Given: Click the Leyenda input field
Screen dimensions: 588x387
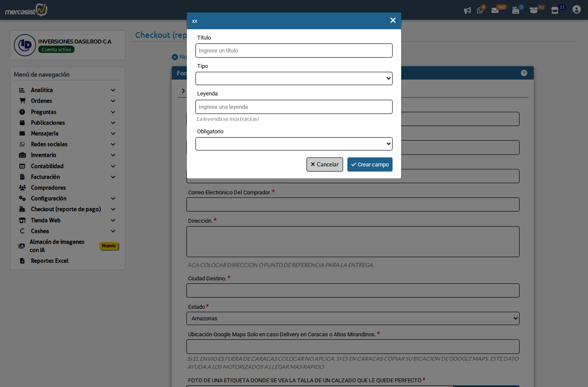Looking at the screenshot, I should (294, 107).
